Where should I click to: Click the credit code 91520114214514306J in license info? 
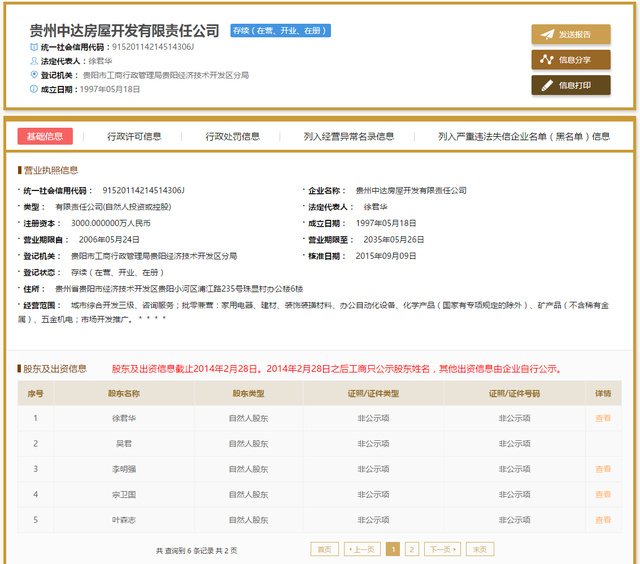pos(143,190)
